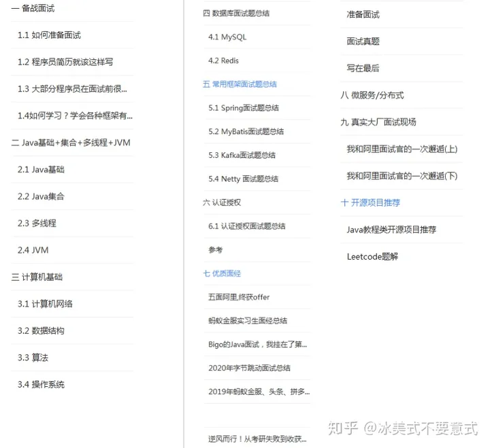490x448 pixels.
Task: Select 1.3 大部分程序员在面试前很...
Action: 73,89
